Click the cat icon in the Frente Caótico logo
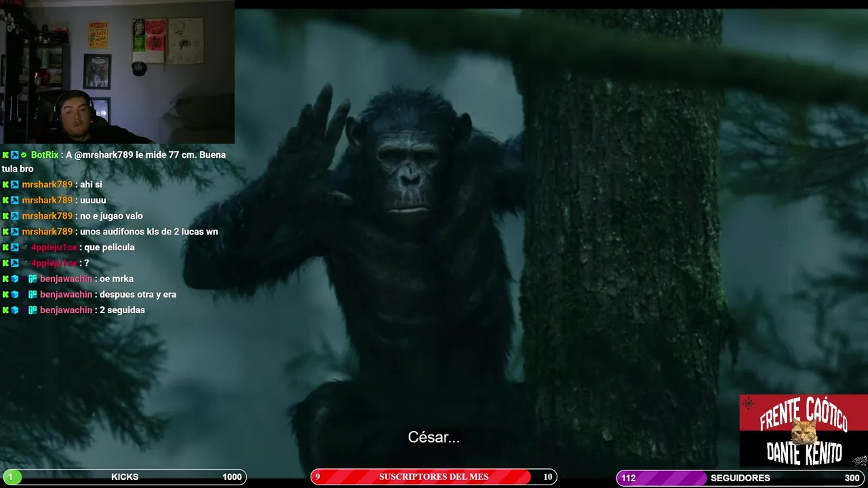 coord(804,431)
